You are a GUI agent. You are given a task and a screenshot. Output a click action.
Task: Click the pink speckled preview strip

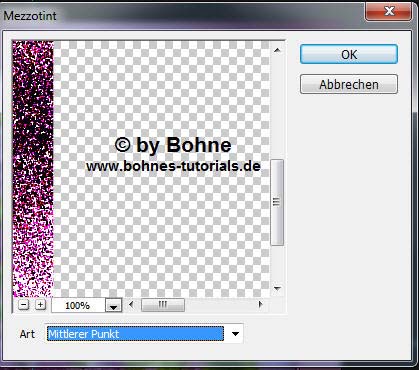[33, 169]
